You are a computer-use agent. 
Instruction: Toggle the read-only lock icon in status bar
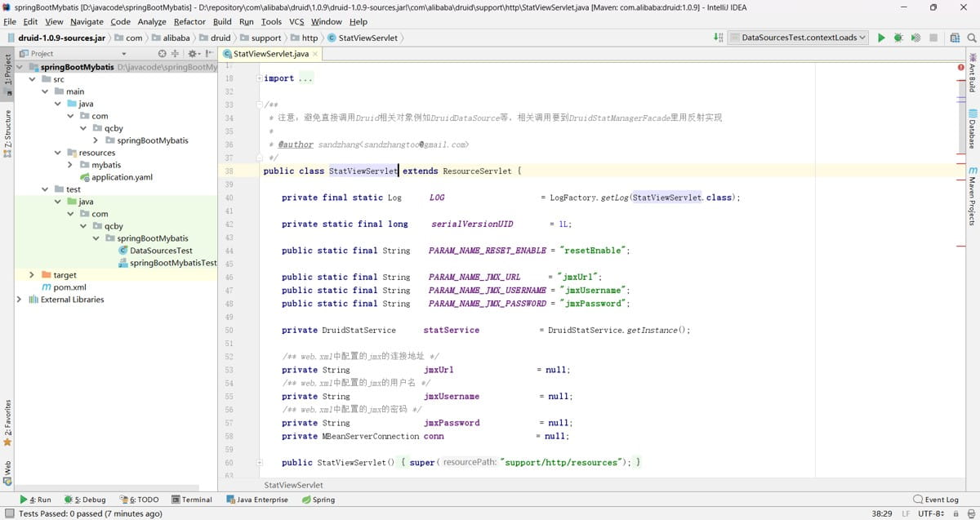click(954, 513)
